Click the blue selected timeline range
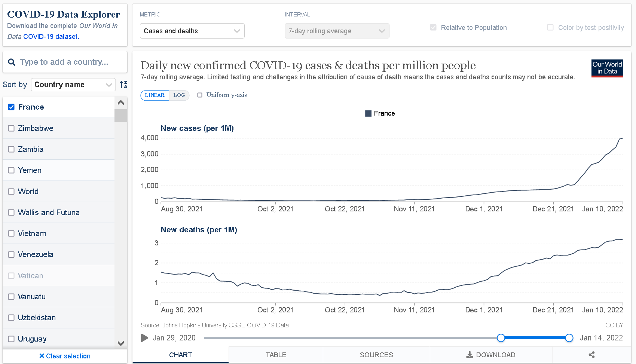 535,338
